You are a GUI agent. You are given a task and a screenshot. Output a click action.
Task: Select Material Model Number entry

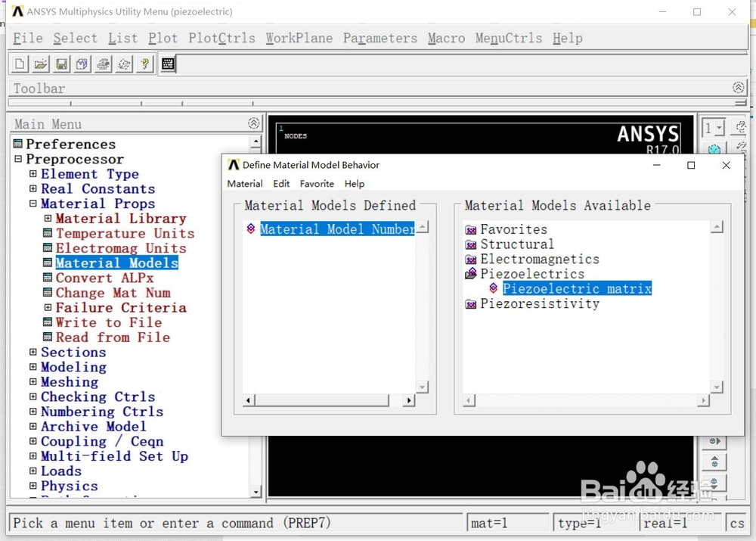pyautogui.click(x=337, y=229)
